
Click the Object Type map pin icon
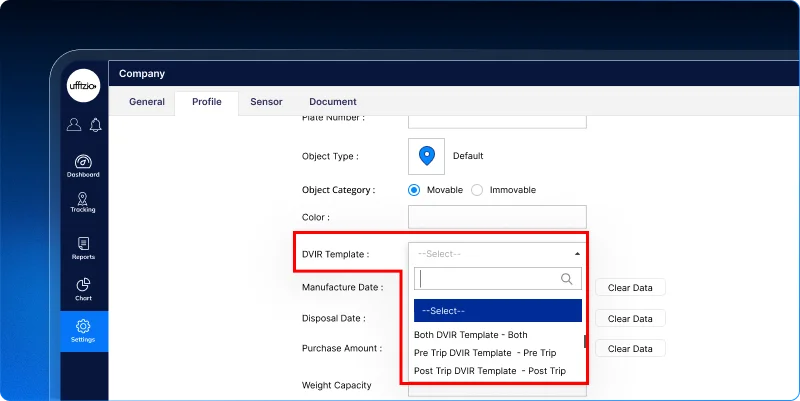(x=427, y=156)
